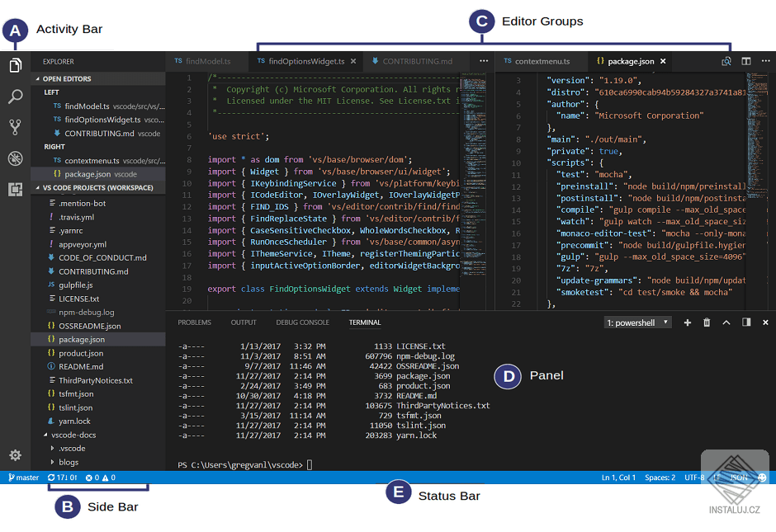Open the Debug view icon

coord(15,158)
